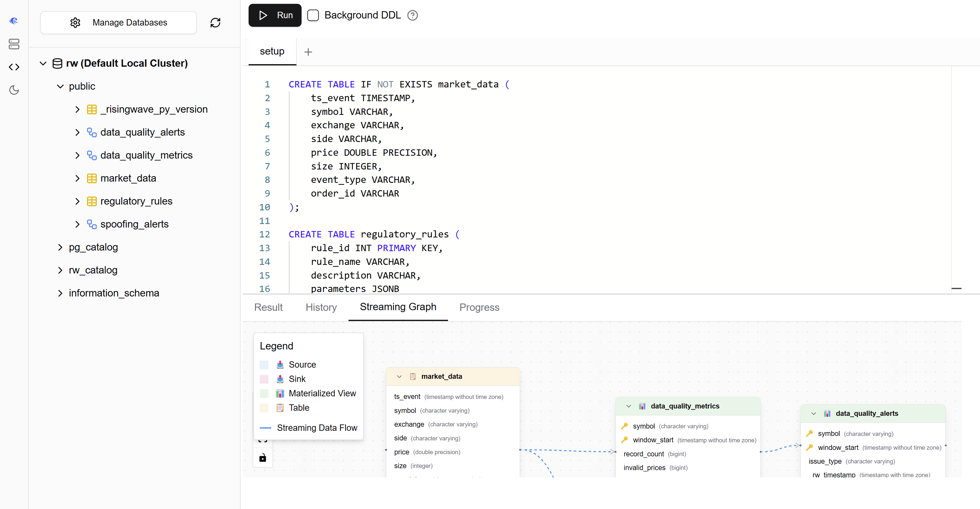Click the RisingWave logo icon

(14, 21)
